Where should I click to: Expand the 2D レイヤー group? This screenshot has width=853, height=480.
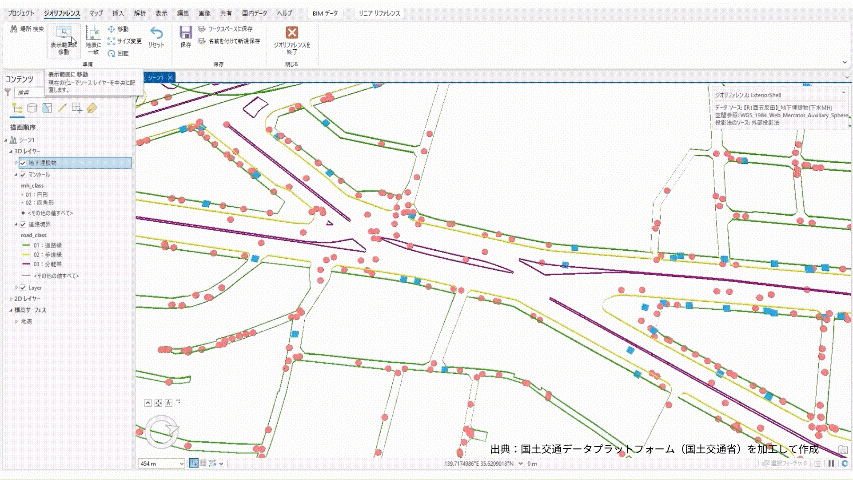pos(8,298)
